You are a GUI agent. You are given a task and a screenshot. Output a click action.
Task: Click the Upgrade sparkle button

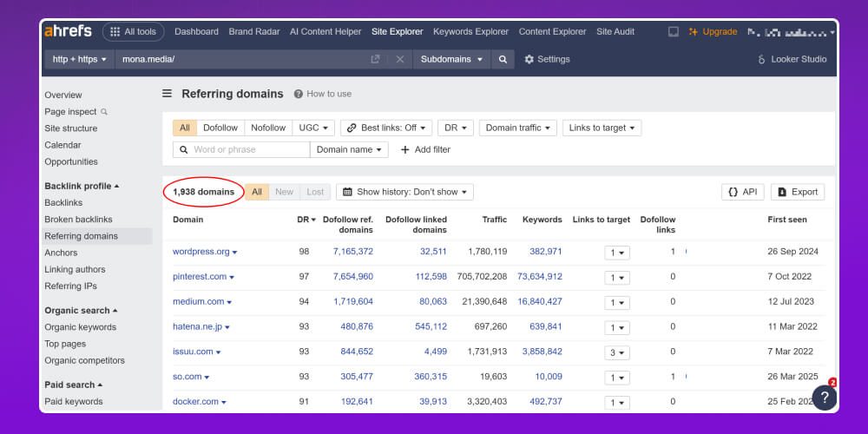coord(713,31)
